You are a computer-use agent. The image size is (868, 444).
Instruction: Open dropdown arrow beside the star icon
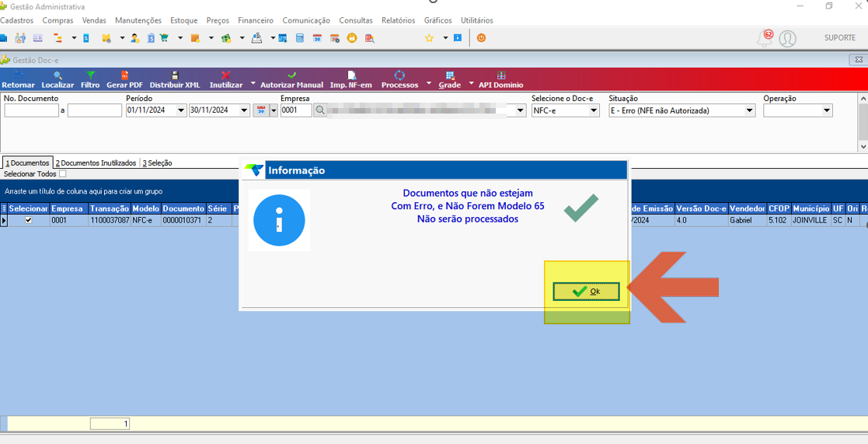coord(445,38)
